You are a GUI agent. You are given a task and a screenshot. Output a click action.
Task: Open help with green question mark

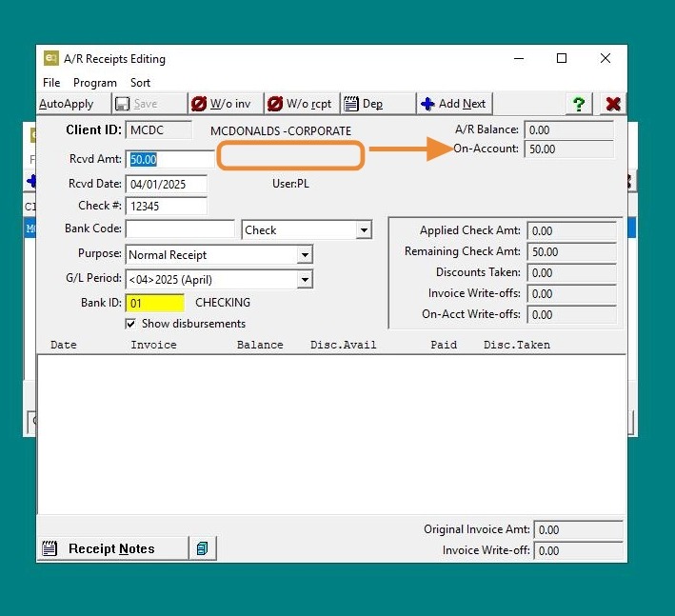[579, 104]
